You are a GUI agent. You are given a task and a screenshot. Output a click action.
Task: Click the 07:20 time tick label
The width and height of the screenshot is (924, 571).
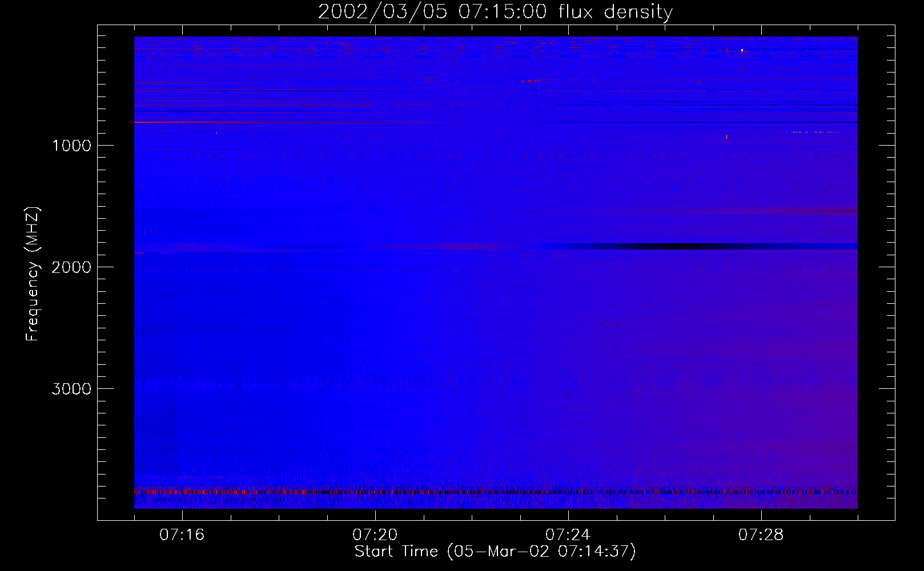(375, 534)
